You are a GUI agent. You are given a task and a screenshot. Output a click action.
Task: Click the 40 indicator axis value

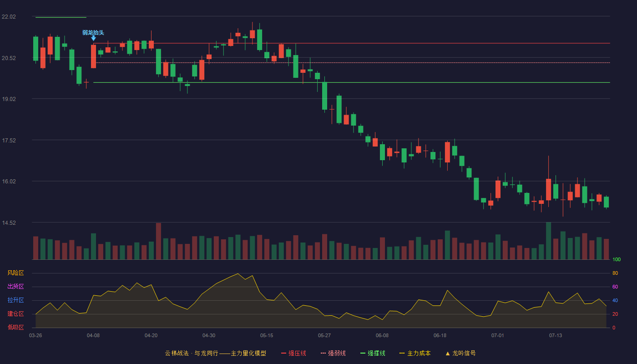pyautogui.click(x=615, y=300)
